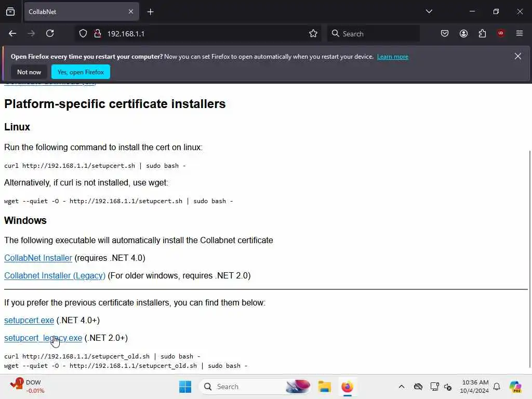
Task: Click the Windows section heading
Action: click(25, 220)
